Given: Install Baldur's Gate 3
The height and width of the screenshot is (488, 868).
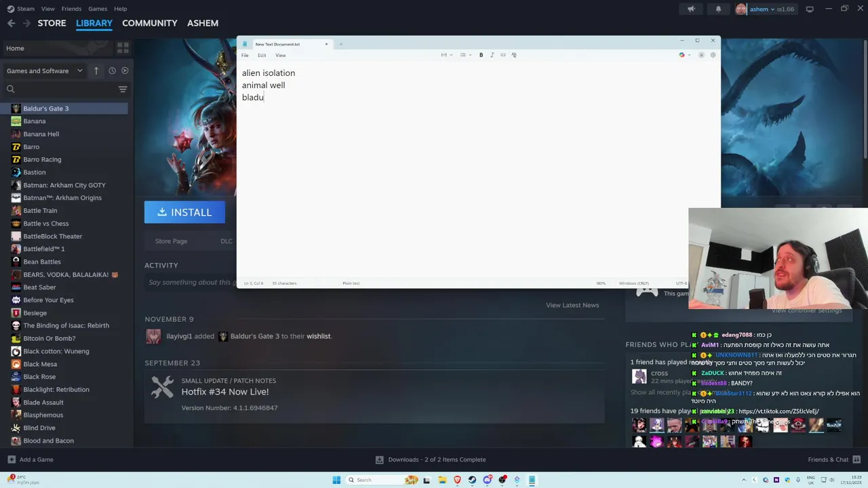Looking at the screenshot, I should pos(184,212).
